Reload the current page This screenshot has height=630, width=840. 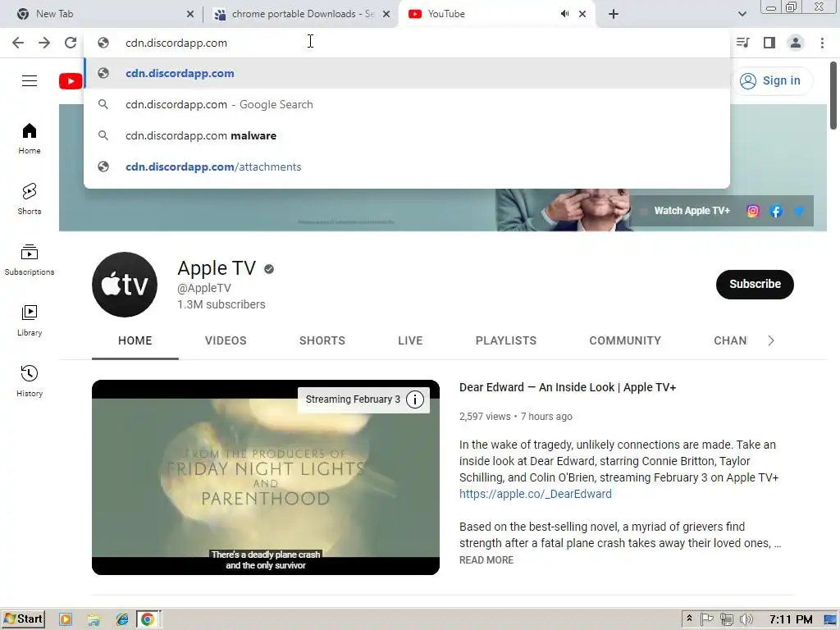[x=71, y=43]
